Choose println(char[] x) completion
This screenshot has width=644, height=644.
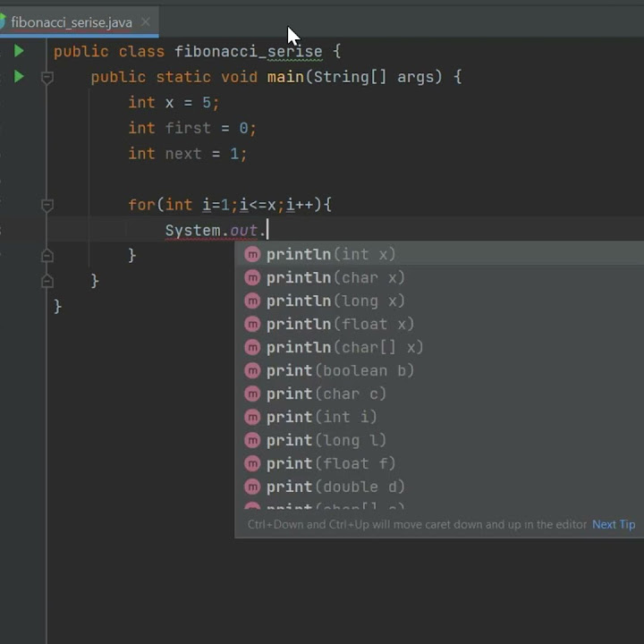pyautogui.click(x=439, y=347)
